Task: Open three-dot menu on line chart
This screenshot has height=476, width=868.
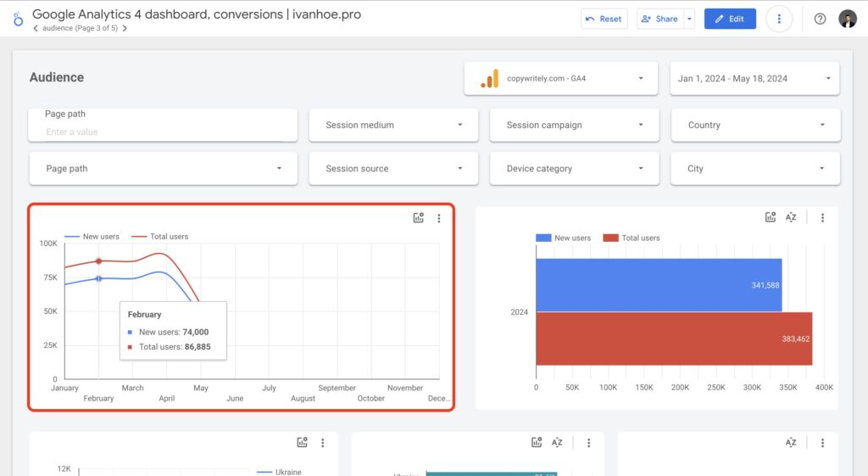Action: point(438,218)
